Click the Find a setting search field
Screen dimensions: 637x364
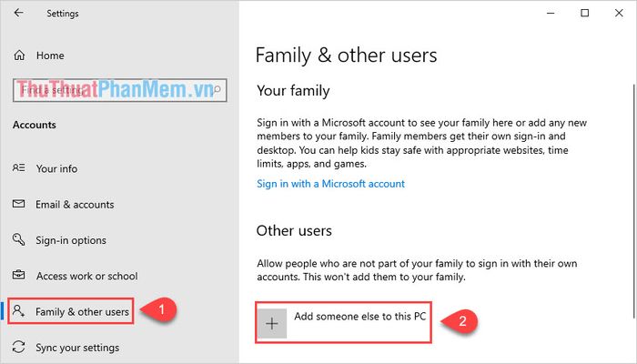pyautogui.click(x=120, y=90)
